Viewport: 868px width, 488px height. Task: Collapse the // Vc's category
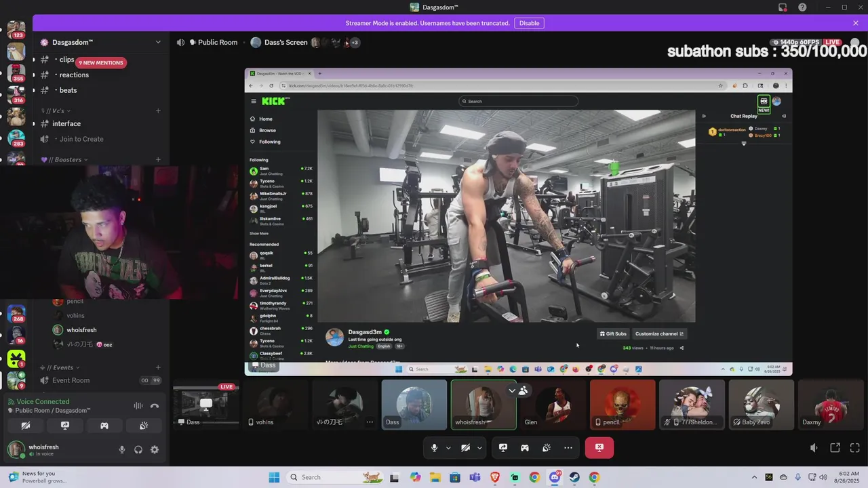(x=56, y=110)
